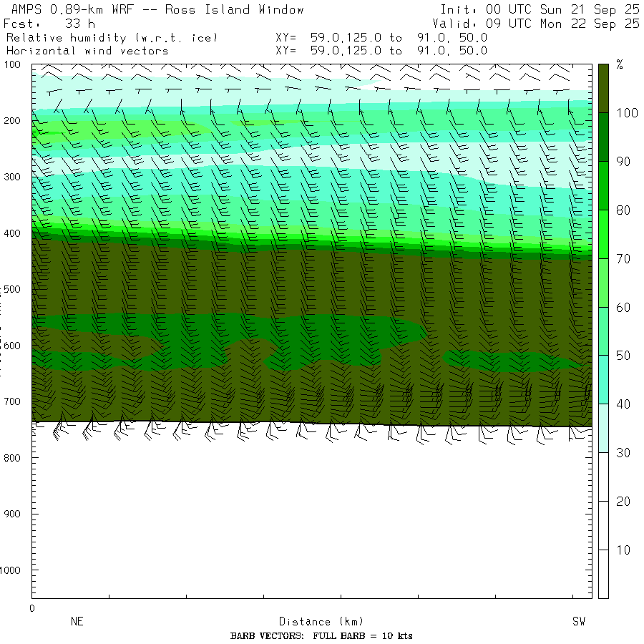Click 'Horizontal wind vectors' label

tap(87, 51)
